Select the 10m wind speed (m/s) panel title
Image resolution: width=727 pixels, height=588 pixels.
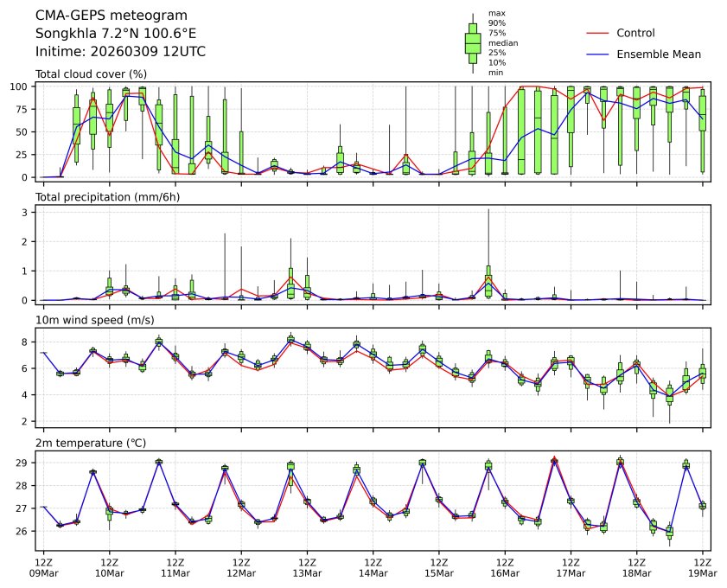click(x=95, y=320)
